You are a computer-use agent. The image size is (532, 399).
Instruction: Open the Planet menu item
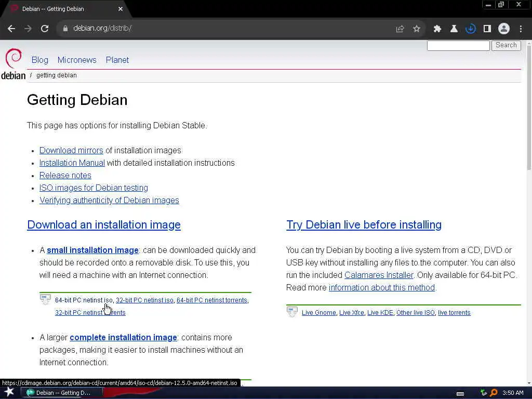click(117, 60)
